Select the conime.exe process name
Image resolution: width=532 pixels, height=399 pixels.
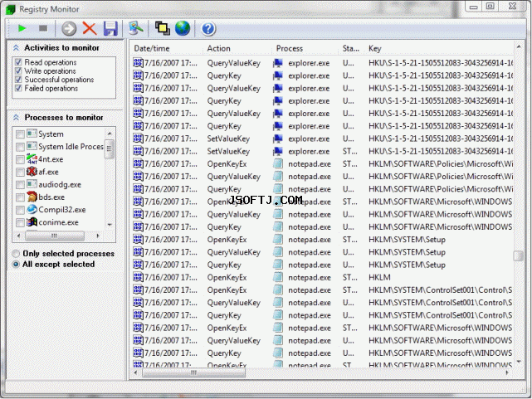pos(58,222)
